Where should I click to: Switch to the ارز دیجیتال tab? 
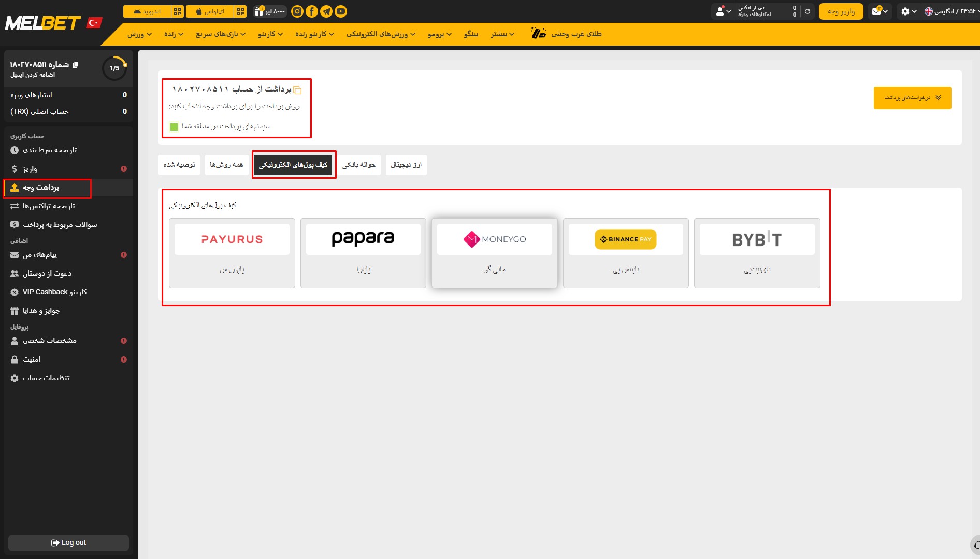click(406, 165)
